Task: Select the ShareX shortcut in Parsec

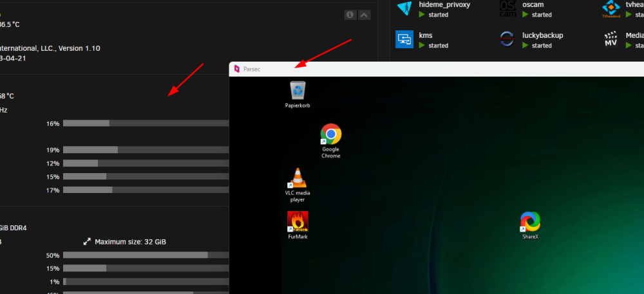Action: (x=530, y=225)
